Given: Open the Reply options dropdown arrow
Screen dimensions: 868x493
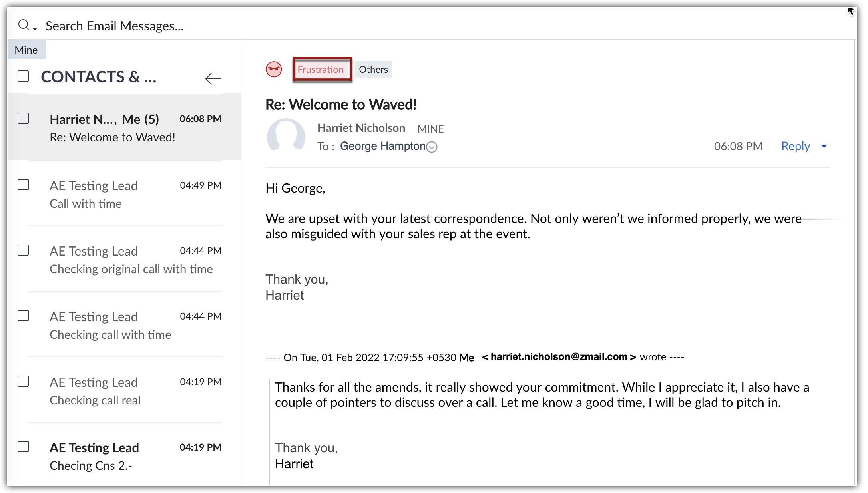Looking at the screenshot, I should (x=824, y=146).
